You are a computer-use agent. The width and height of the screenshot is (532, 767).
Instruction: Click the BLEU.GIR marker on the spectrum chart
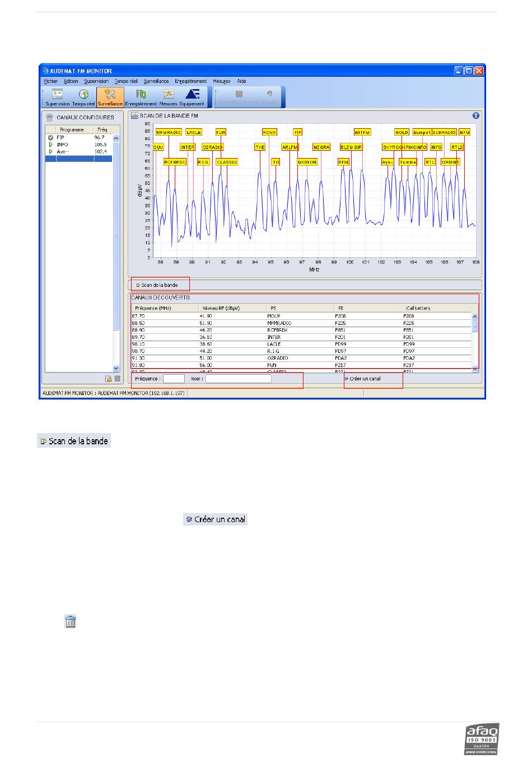351,147
